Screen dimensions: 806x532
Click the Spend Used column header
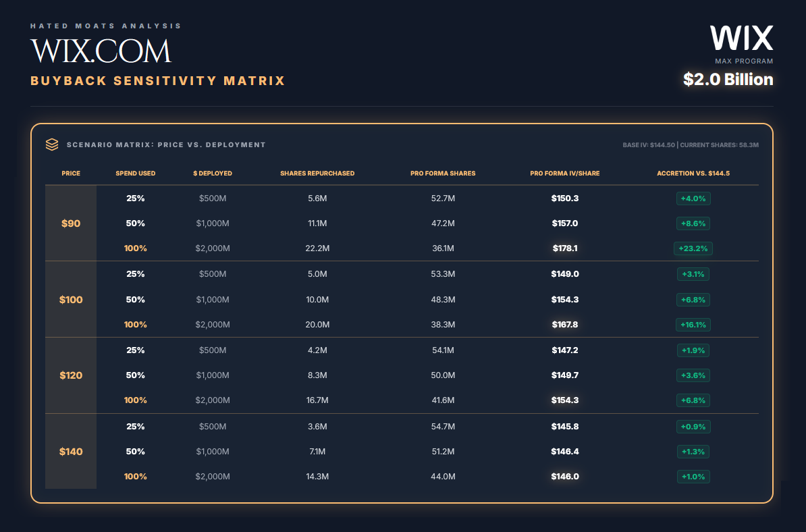[x=136, y=174]
